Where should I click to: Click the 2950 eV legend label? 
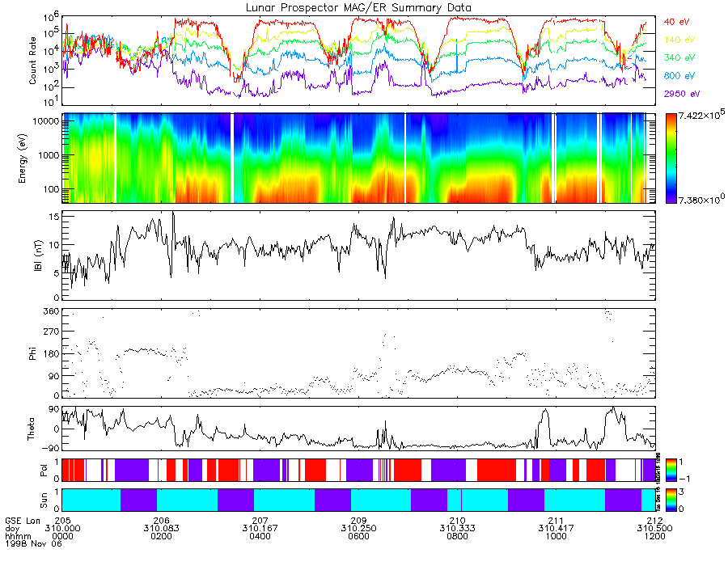[682, 94]
